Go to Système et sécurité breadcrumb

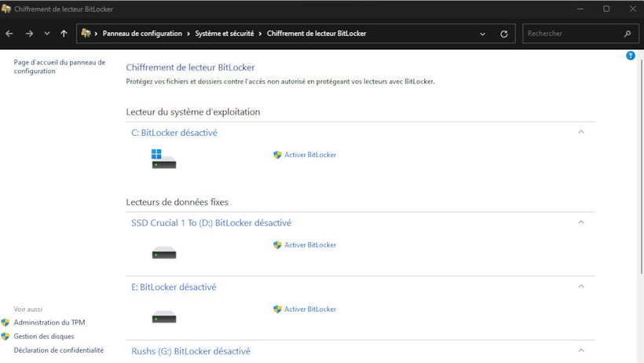click(225, 34)
